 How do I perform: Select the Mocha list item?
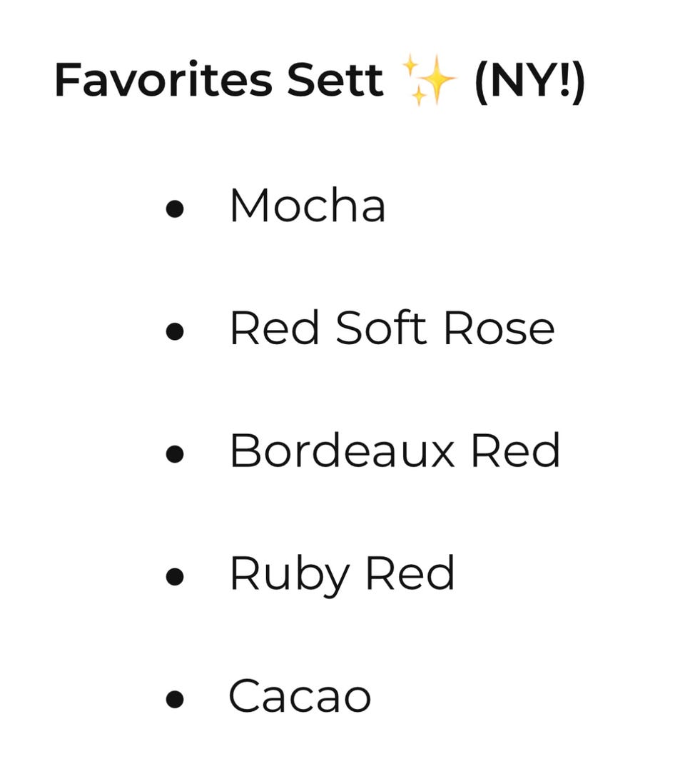pyautogui.click(x=307, y=206)
